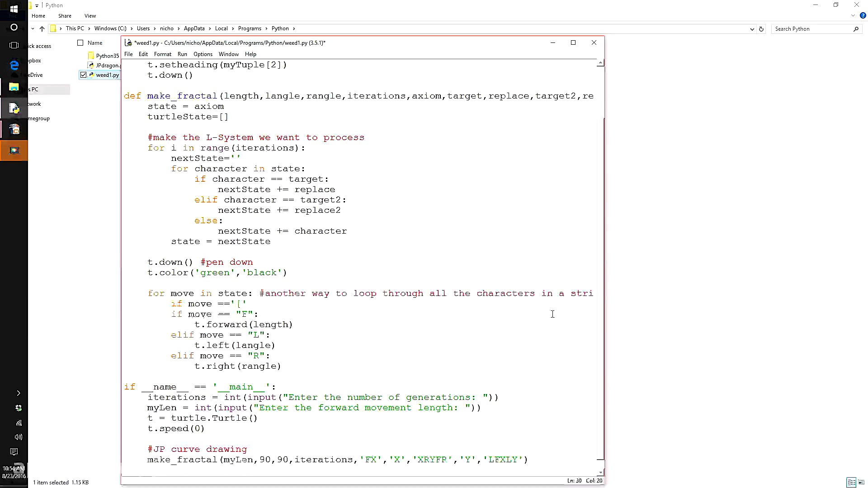The width and height of the screenshot is (868, 488).
Task: Navigate up one folder level
Action: [42, 29]
